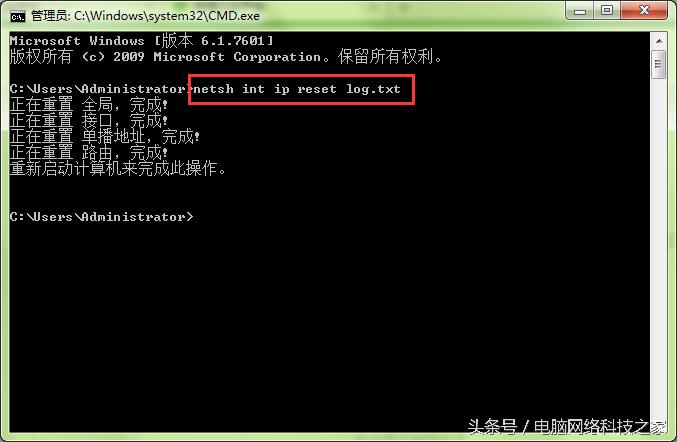The image size is (677, 442).
Task: Select the 正在重置 接口 output line
Action: pyautogui.click(x=89, y=120)
